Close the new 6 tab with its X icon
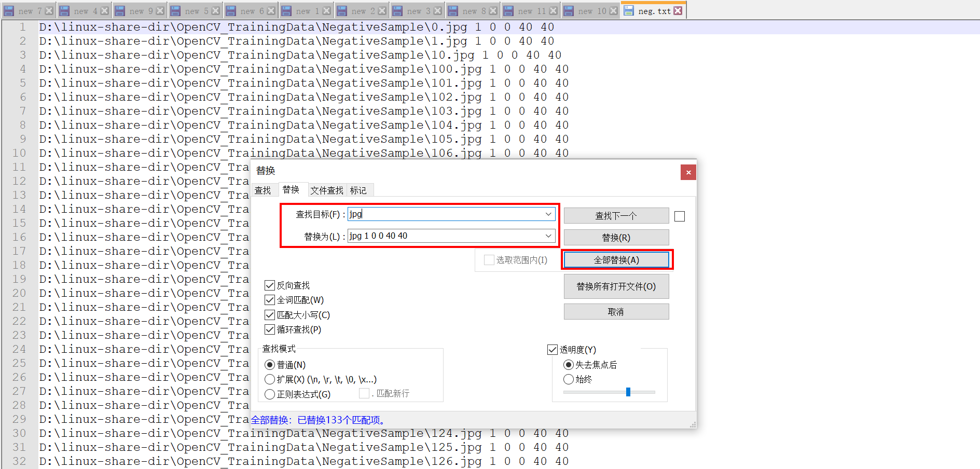980x469 pixels. click(271, 11)
